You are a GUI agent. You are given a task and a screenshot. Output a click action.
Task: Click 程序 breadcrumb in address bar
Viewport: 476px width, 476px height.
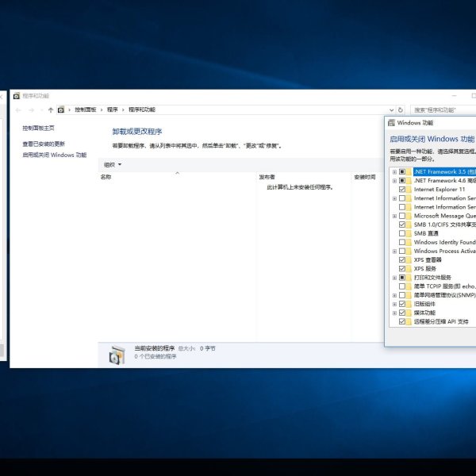click(112, 109)
